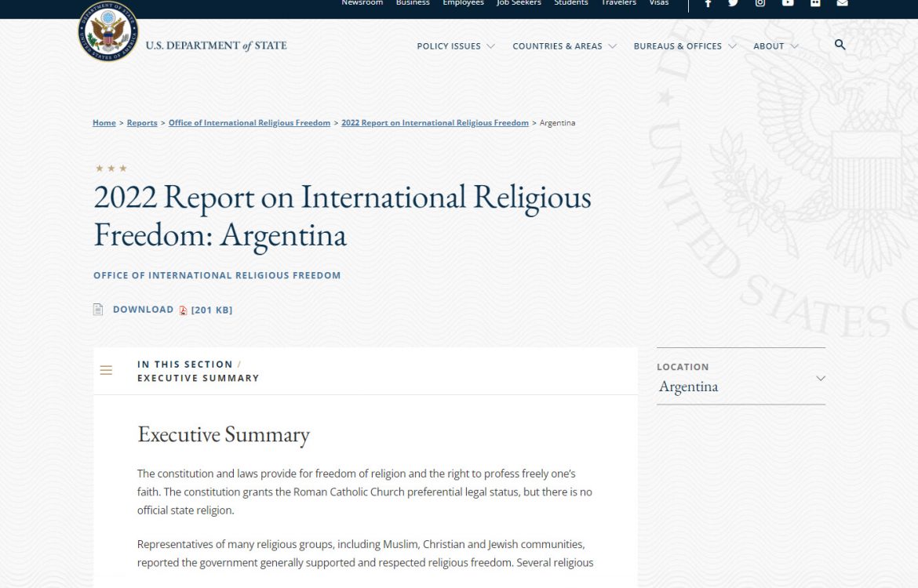Viewport: 918px width, 588px height.
Task: Open the YouTube channel icon
Action: [788, 4]
